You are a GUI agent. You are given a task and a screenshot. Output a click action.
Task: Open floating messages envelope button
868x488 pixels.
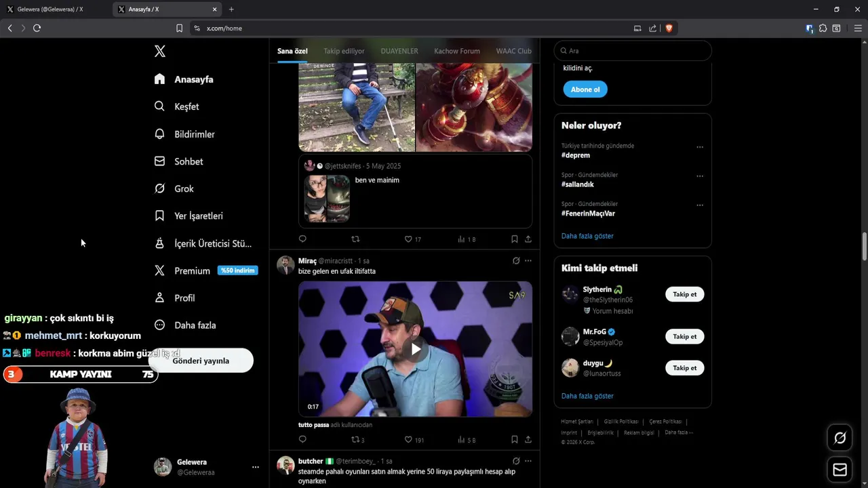tap(840, 470)
